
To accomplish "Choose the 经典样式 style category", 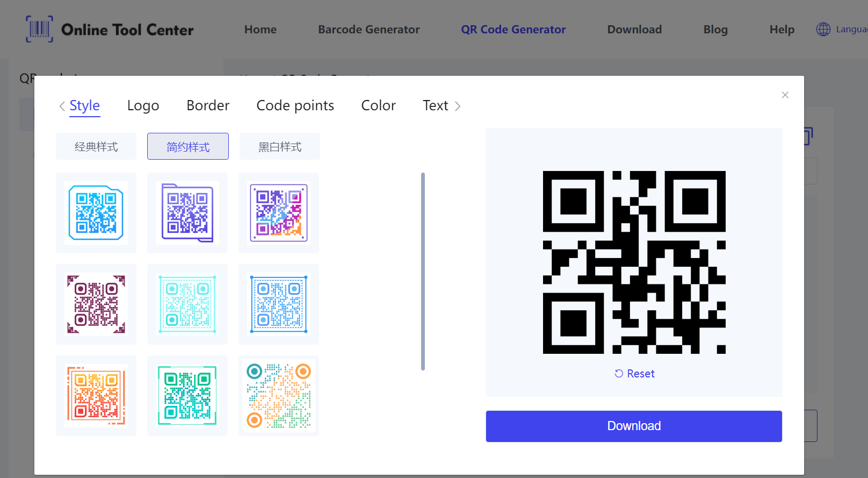I will click(96, 146).
